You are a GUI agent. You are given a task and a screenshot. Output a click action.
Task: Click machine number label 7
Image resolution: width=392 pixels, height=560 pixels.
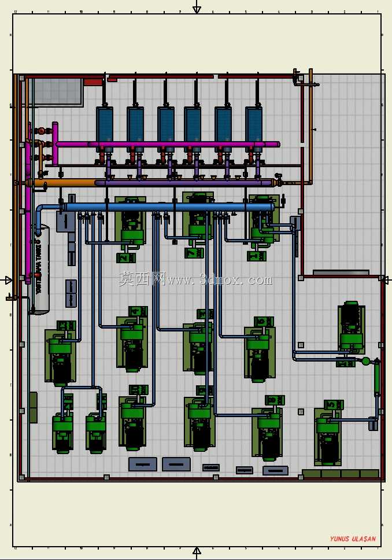[194, 253]
